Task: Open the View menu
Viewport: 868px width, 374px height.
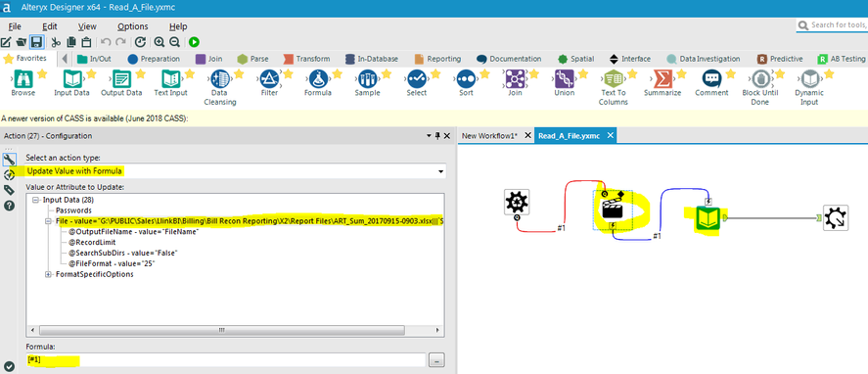Action: [87, 26]
